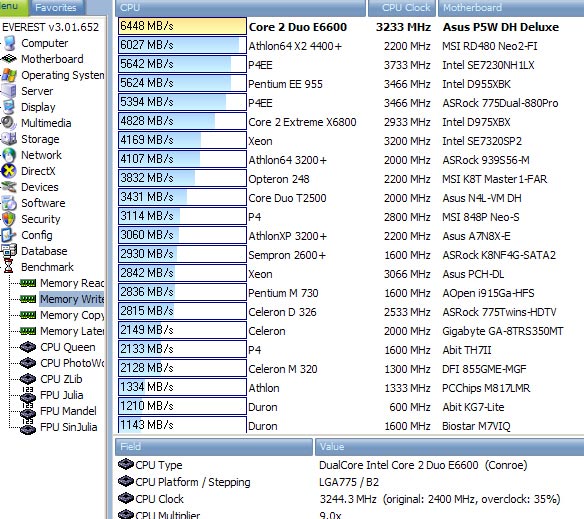Click the MSI RD480 Neo2-FI motherboard cell

tap(489, 46)
